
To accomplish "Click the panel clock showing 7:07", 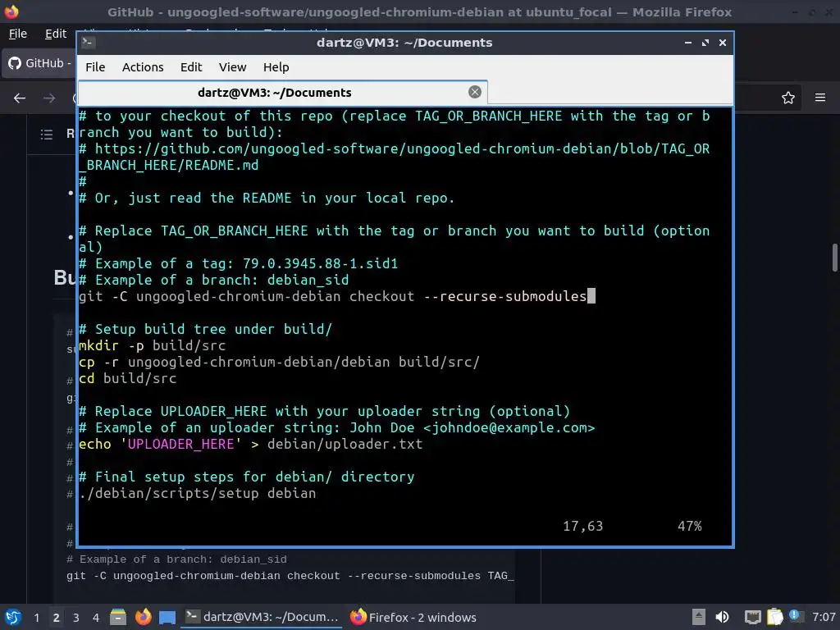I will coord(823,617).
